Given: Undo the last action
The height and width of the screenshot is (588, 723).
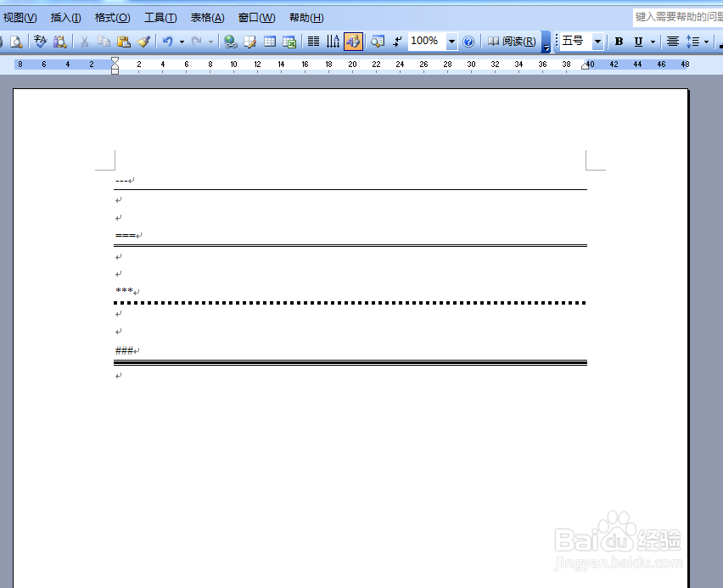Looking at the screenshot, I should [168, 42].
